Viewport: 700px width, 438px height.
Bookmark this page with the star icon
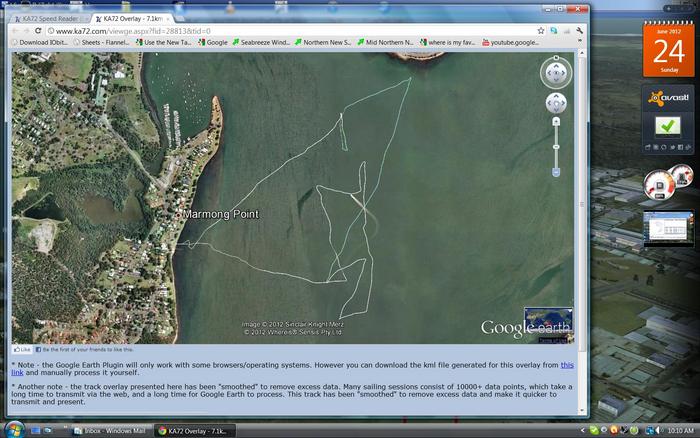pos(540,31)
